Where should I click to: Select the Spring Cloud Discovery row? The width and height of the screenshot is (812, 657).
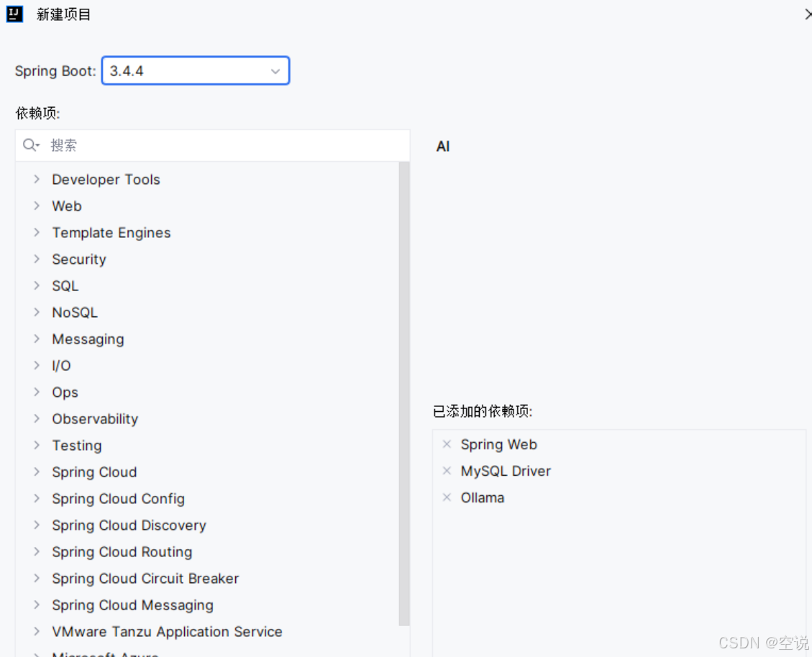(x=207, y=525)
